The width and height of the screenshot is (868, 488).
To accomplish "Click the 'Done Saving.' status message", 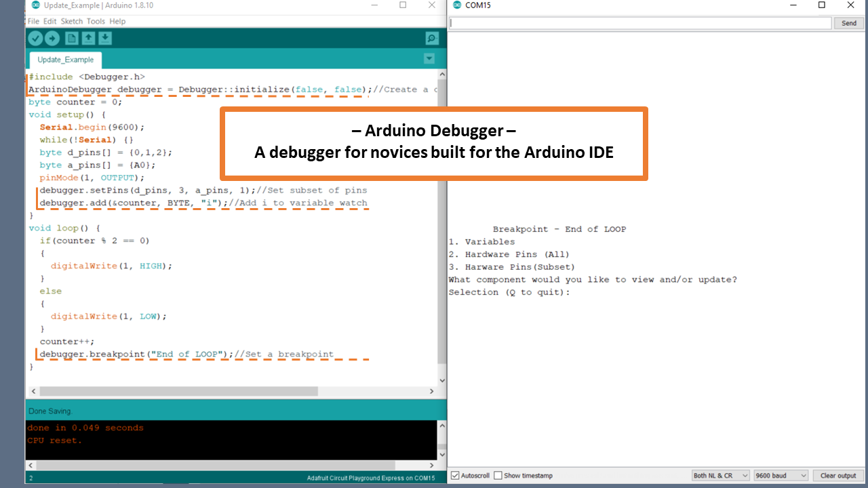I will coord(50,411).
